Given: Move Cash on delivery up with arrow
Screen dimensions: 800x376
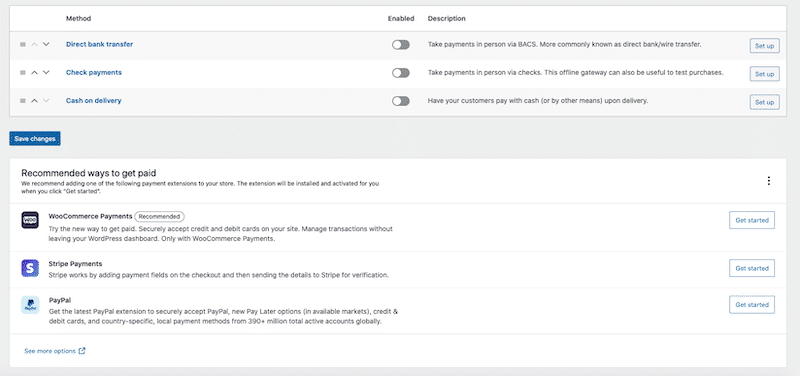Looking at the screenshot, I should click(34, 101).
